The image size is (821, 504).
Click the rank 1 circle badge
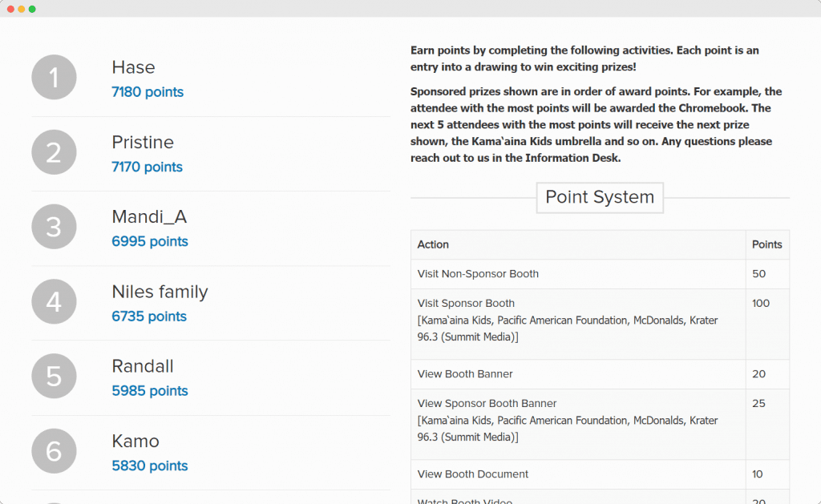(x=54, y=78)
